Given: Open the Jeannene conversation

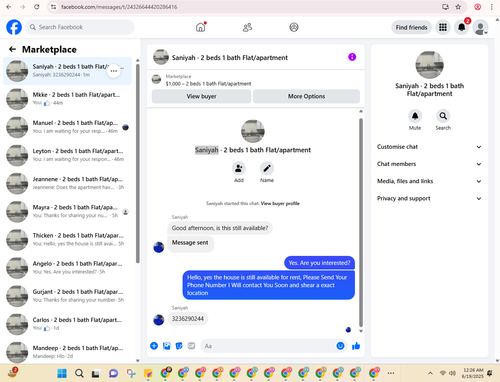Looking at the screenshot, I should [67, 183].
